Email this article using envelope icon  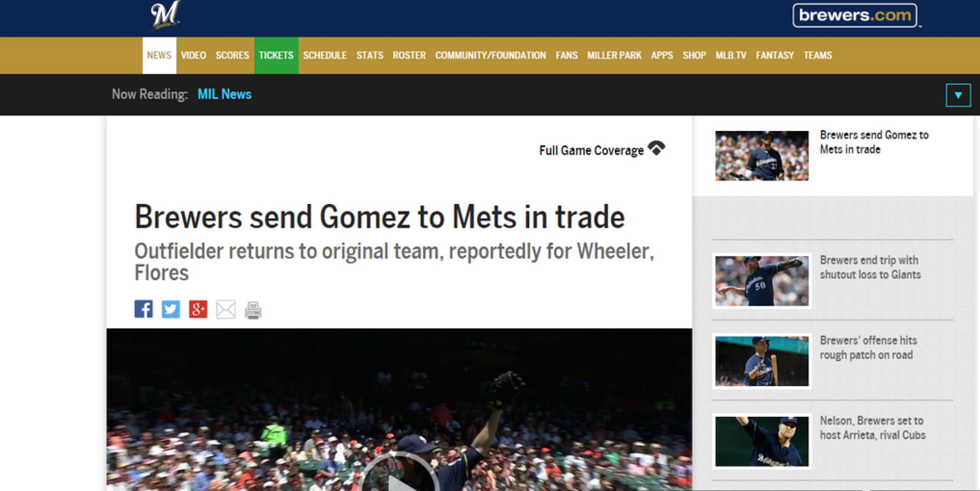[226, 309]
